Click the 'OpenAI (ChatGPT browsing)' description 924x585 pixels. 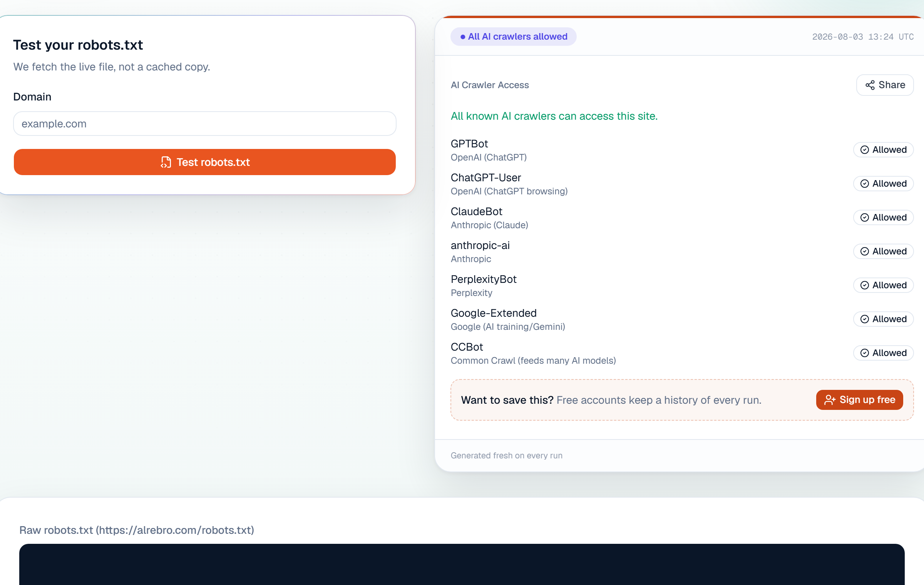click(x=509, y=191)
